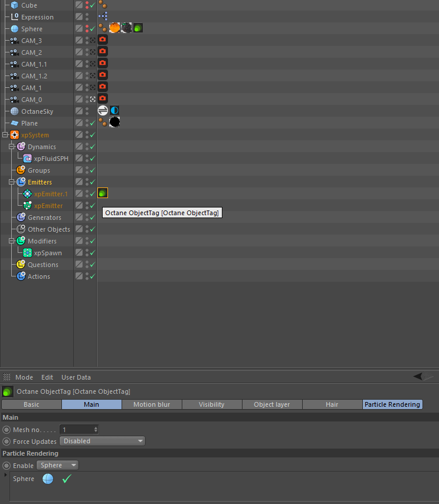Switch to the Hair tab
The width and height of the screenshot is (439, 504).
(332, 404)
